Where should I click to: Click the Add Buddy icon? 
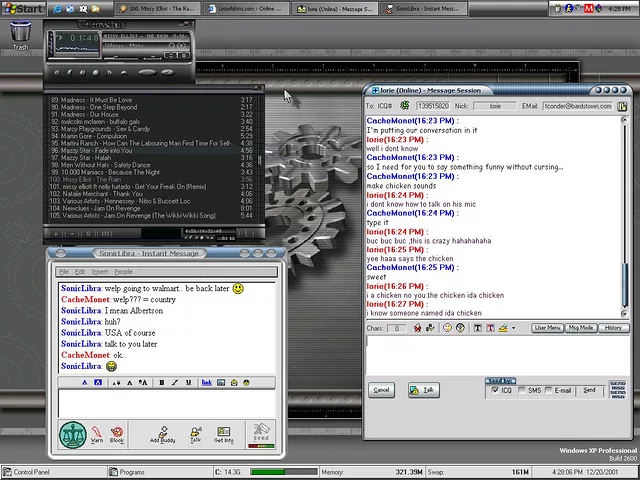162,435
